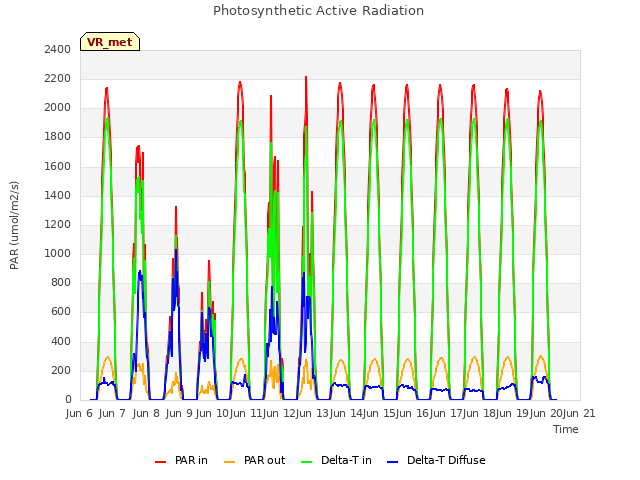Click the PAR out orange legend swatch
The image size is (640, 480).
pos(230,462)
